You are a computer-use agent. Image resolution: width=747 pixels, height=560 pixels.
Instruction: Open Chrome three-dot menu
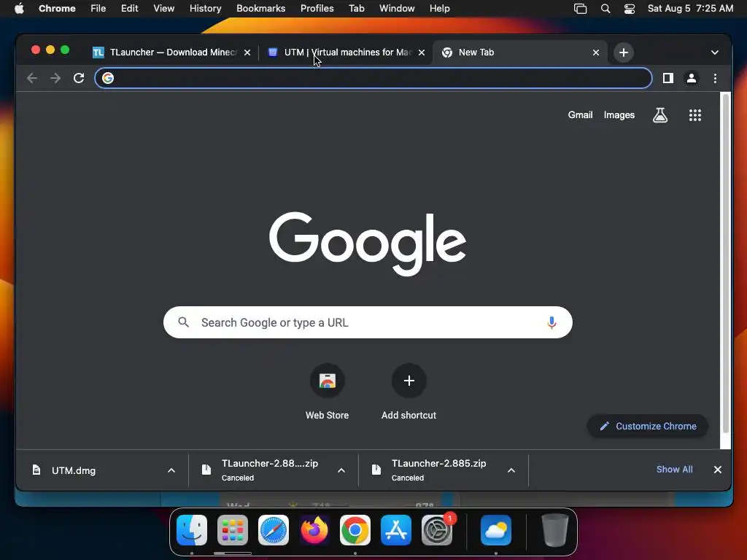coord(715,78)
